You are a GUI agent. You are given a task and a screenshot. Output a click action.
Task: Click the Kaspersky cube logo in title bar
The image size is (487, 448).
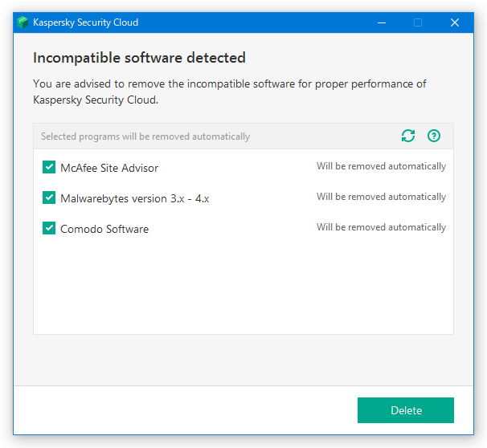click(x=23, y=22)
